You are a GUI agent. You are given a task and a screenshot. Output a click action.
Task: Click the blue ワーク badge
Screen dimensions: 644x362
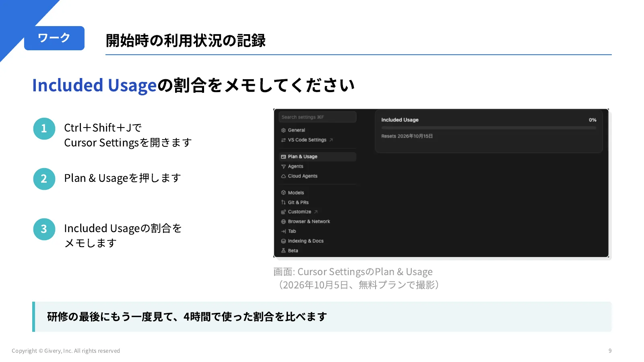pos(54,38)
